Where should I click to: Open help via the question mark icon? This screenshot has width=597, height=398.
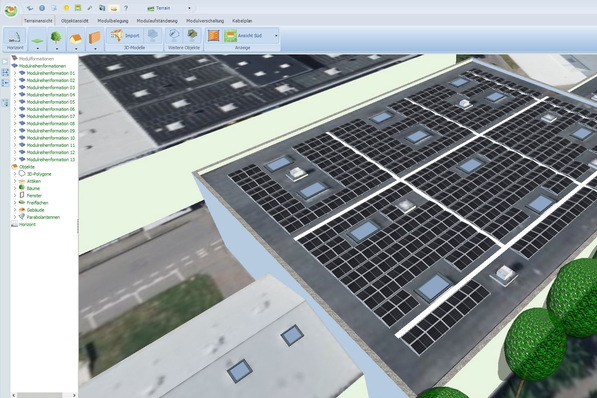(126, 8)
